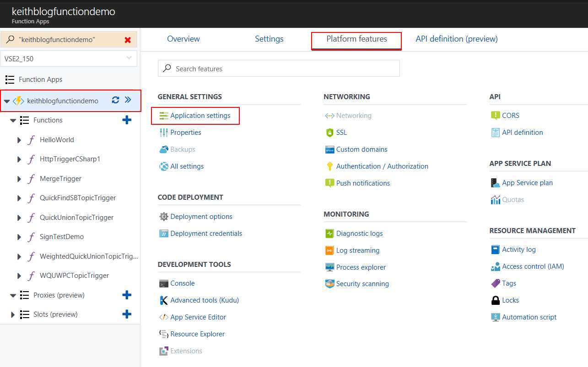
Task: Open Application settings link
Action: [x=200, y=116]
